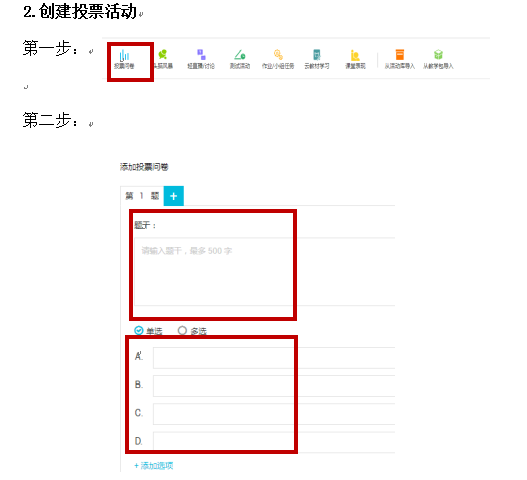Click the option A input field
Viewport: 527px width, 480px height.
click(x=274, y=358)
